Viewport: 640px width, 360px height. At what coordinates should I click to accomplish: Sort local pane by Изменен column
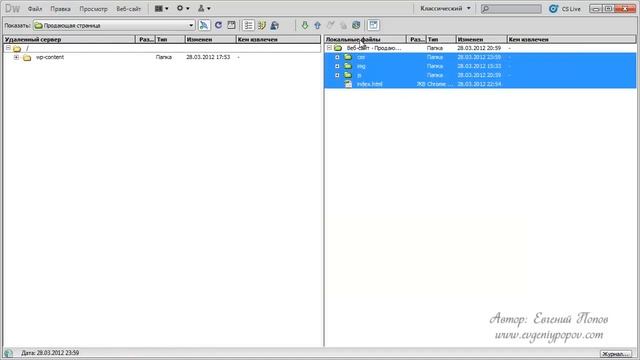click(481, 40)
